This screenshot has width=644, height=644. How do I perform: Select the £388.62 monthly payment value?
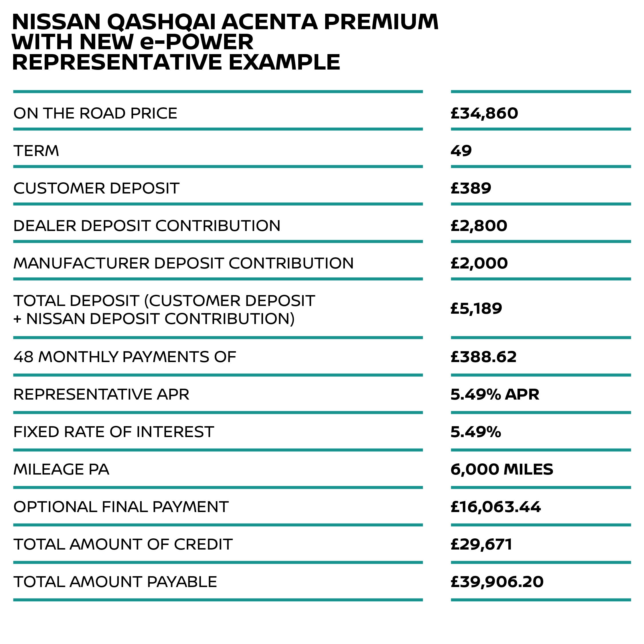point(483,357)
